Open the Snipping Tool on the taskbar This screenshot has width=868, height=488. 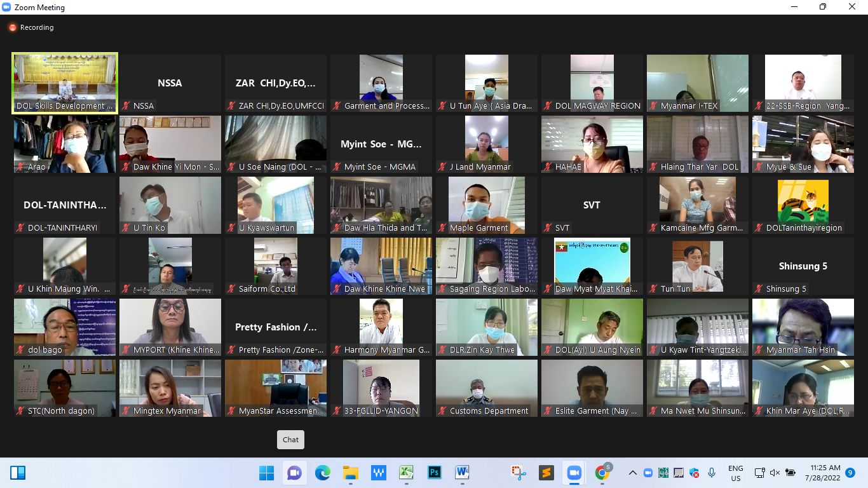tap(519, 473)
